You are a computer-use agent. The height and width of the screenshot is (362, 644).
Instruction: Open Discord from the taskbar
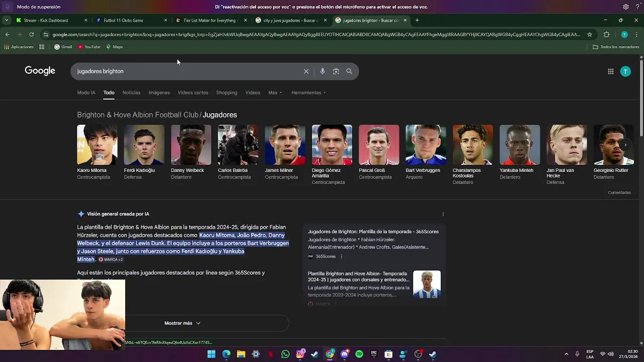(345, 354)
